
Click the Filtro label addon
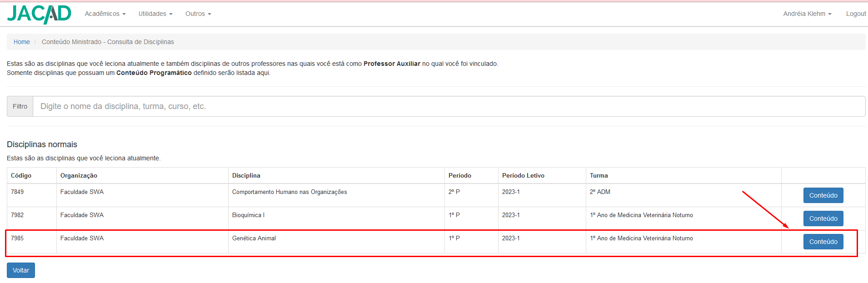tap(20, 106)
